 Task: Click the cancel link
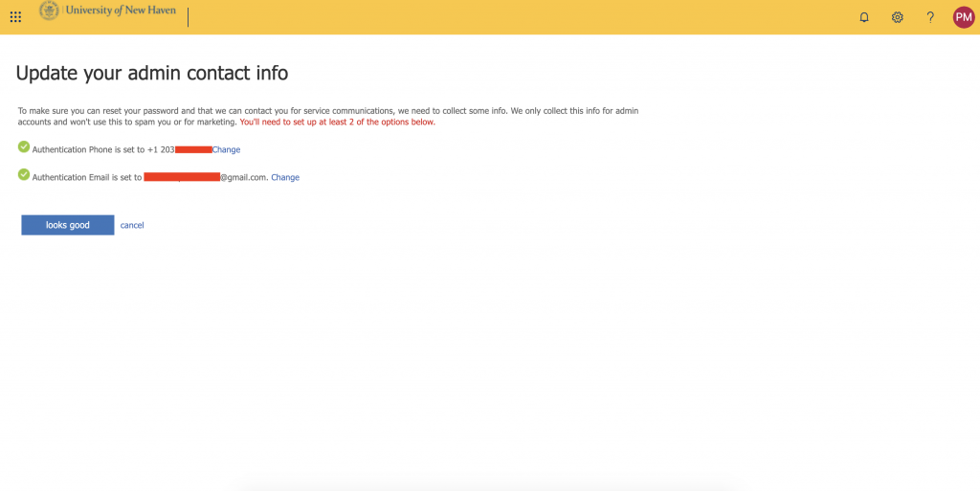click(132, 225)
